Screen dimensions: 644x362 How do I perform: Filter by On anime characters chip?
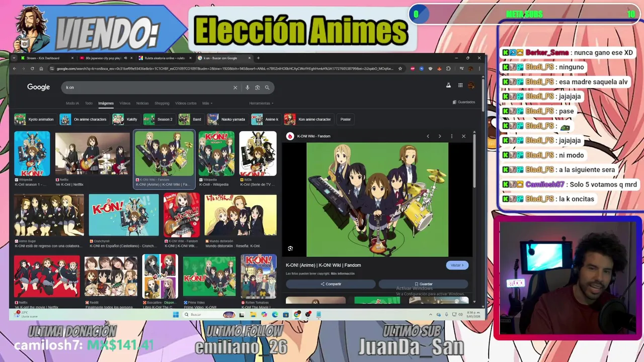[x=84, y=119]
